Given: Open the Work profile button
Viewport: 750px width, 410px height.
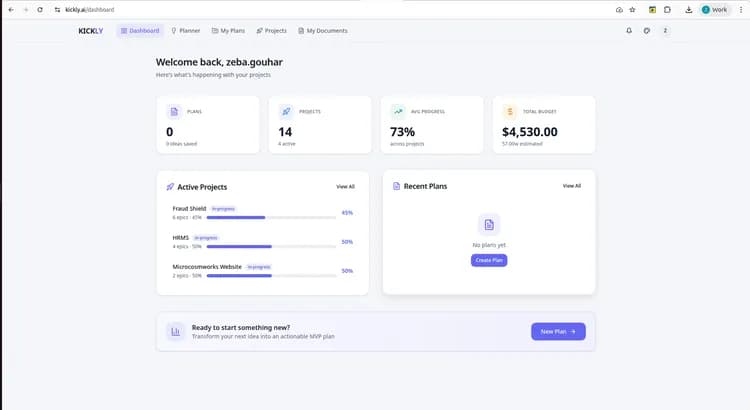Looking at the screenshot, I should coord(715,10).
